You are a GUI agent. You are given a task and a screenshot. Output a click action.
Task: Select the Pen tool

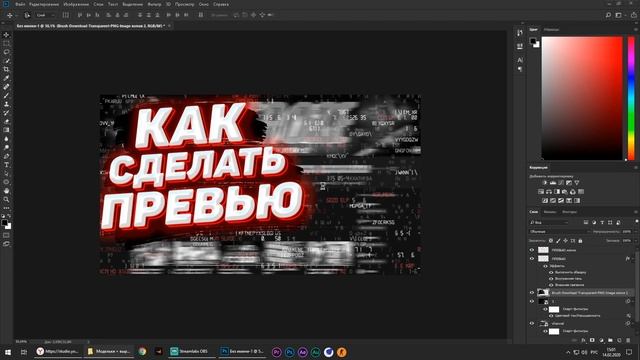(6, 156)
